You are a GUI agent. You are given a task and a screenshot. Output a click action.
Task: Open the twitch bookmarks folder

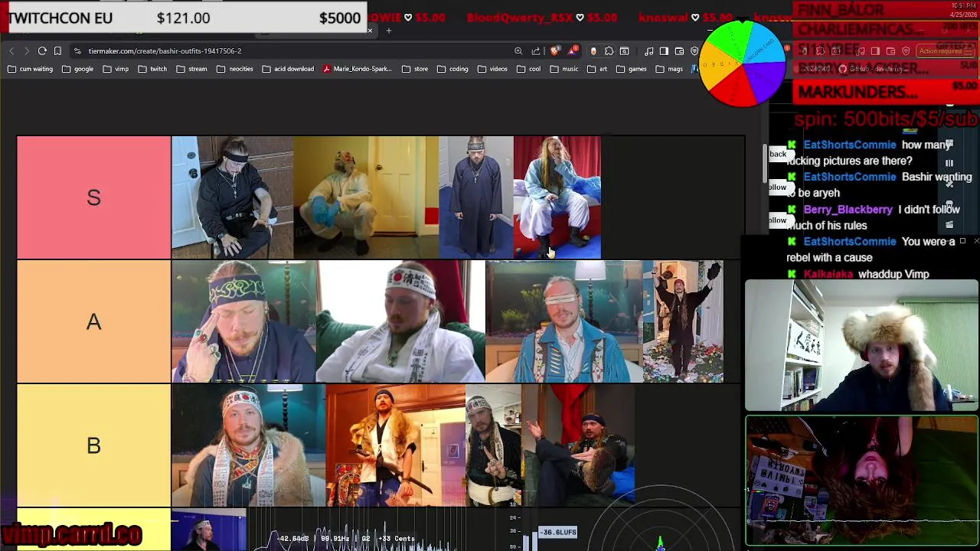[x=152, y=69]
